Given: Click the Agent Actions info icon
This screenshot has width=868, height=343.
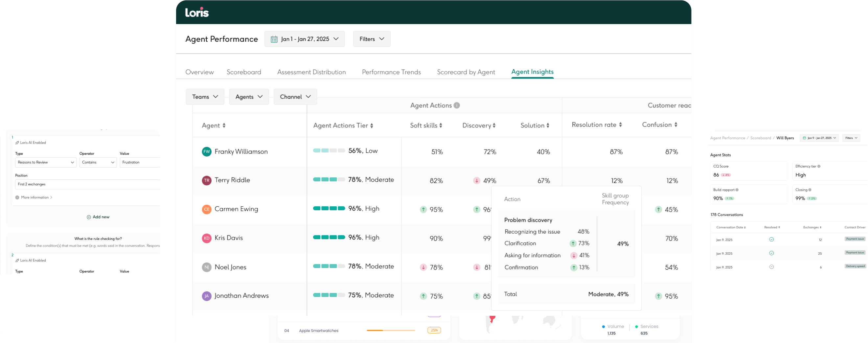Looking at the screenshot, I should (457, 105).
